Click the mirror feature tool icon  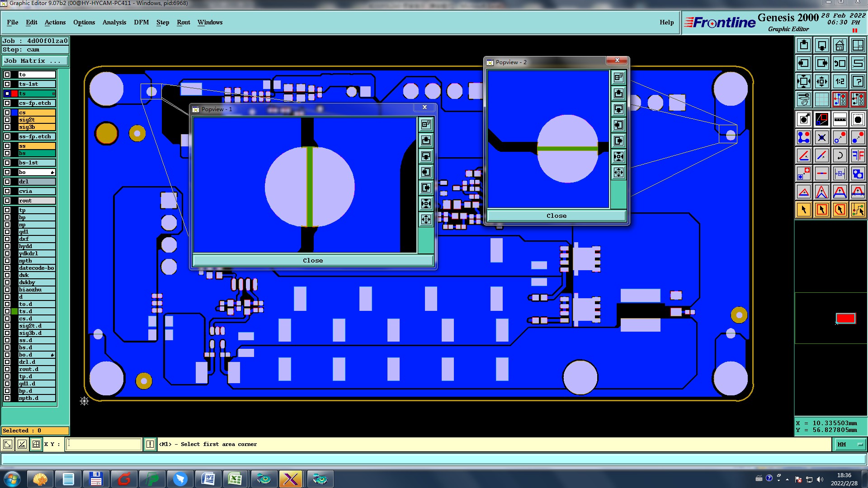[858, 155]
